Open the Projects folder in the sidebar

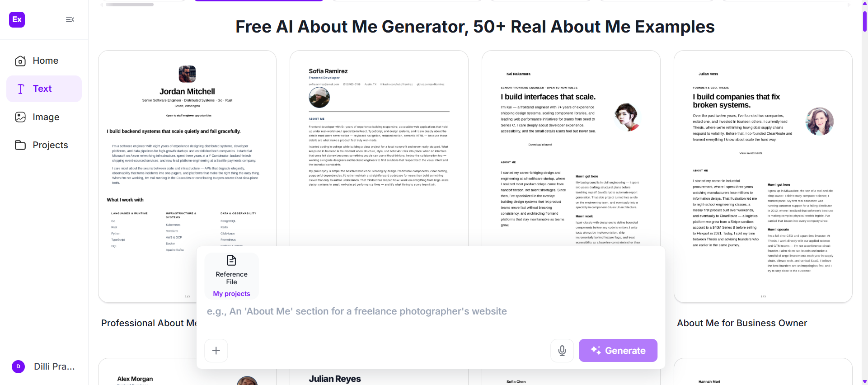(44, 145)
